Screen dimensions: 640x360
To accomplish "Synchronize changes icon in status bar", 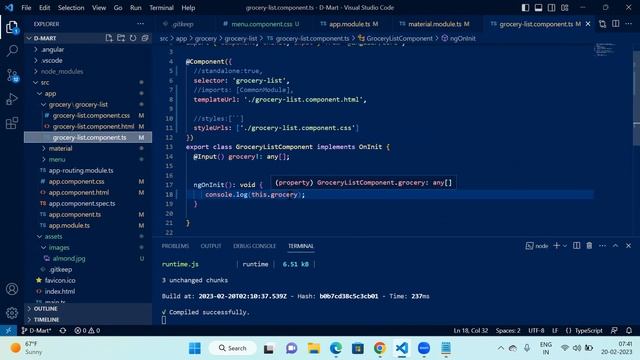I will (x=63, y=330).
